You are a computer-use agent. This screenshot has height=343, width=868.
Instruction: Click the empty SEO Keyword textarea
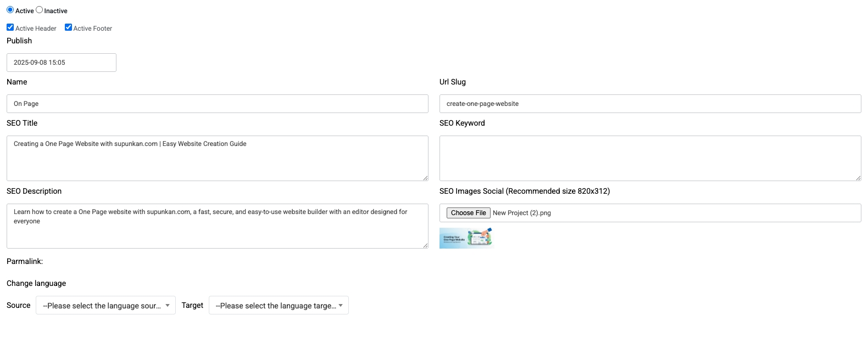pyautogui.click(x=650, y=158)
